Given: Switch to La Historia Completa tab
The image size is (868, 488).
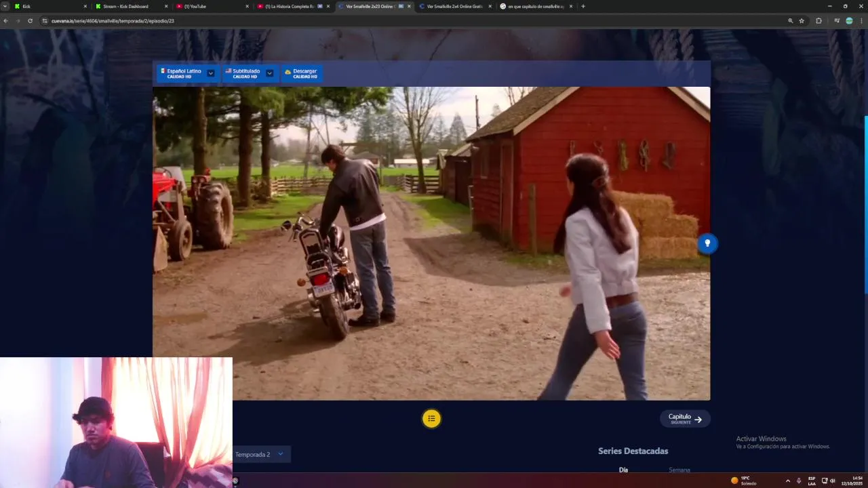Looking at the screenshot, I should click(293, 6).
